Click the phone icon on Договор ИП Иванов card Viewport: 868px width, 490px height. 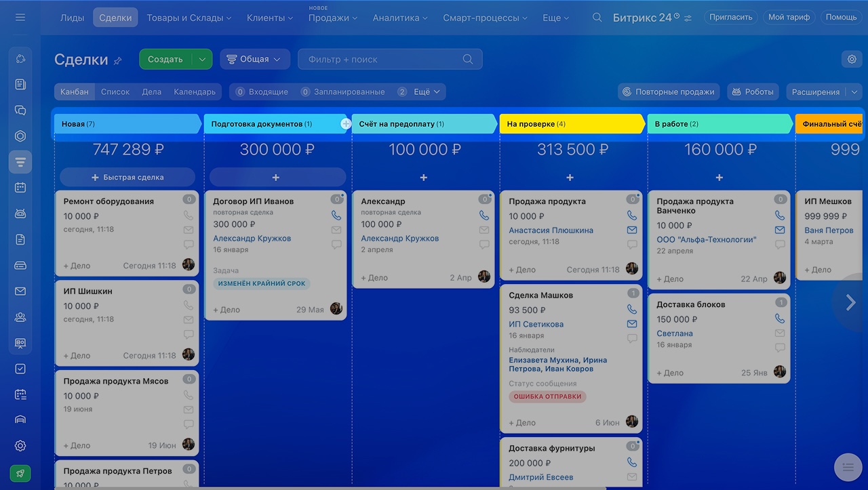pyautogui.click(x=336, y=215)
